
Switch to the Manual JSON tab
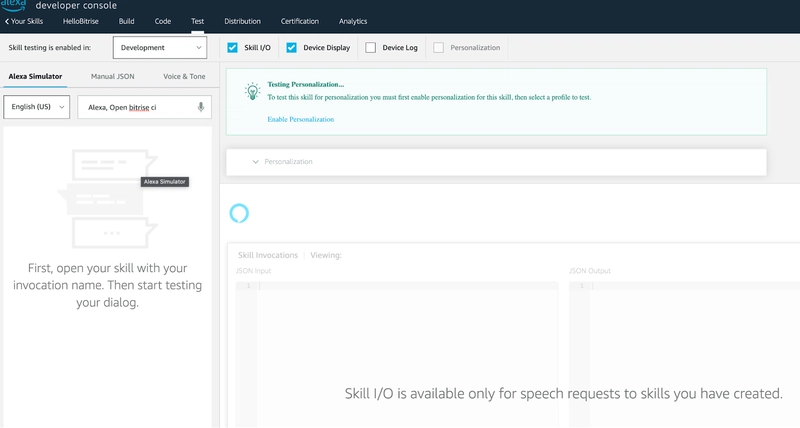pyautogui.click(x=113, y=77)
